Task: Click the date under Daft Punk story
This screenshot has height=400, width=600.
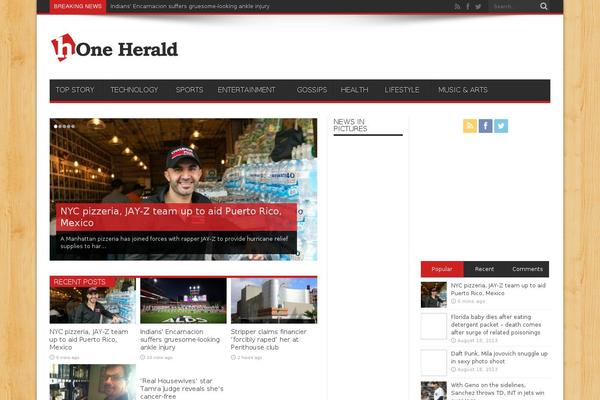Action: pyautogui.click(x=478, y=370)
